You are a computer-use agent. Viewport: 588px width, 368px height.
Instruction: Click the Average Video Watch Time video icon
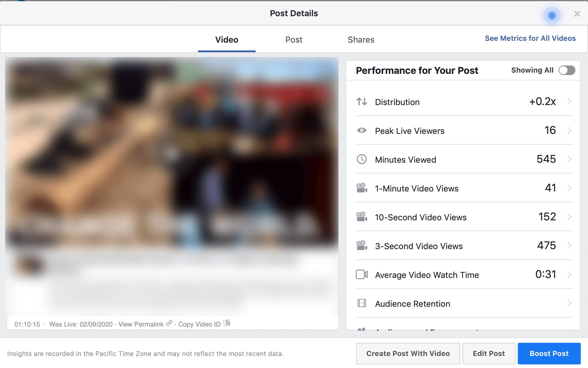pyautogui.click(x=362, y=275)
